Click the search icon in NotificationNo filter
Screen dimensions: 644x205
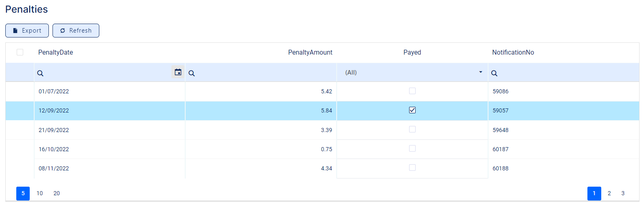point(494,73)
